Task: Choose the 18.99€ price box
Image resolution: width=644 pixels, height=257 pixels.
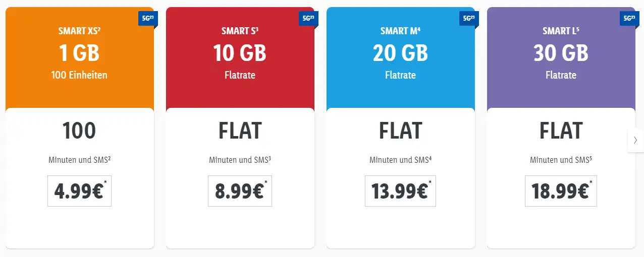Action: (561, 191)
